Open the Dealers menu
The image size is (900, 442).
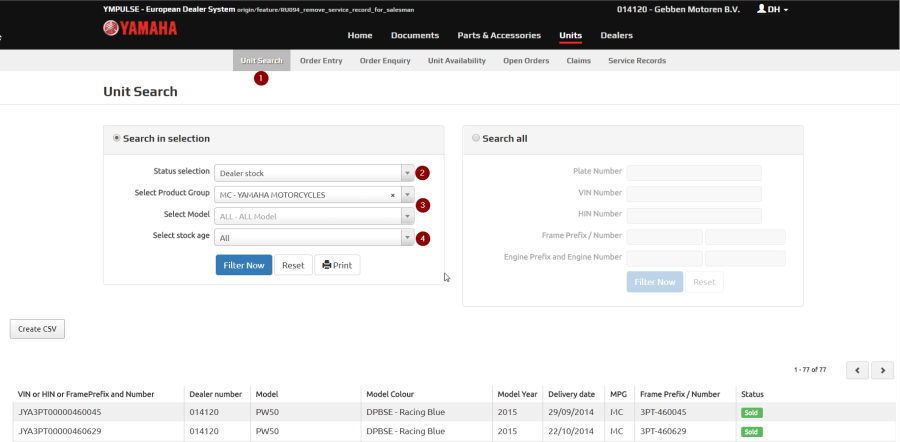(x=616, y=36)
